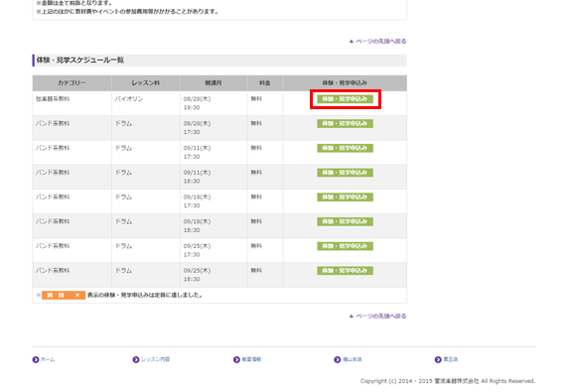Viewport: 571px width, 392px height.
Task: Click the arrow icon beside ホーム
Action: click(x=36, y=359)
